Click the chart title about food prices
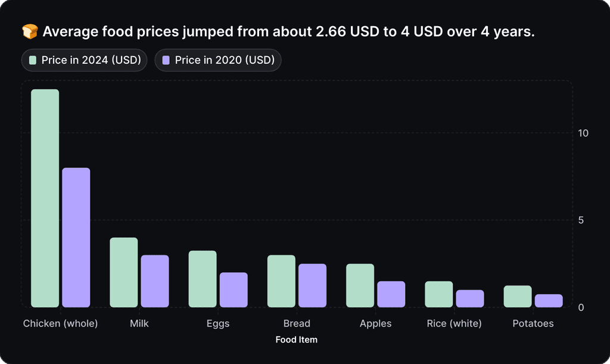 (288, 32)
